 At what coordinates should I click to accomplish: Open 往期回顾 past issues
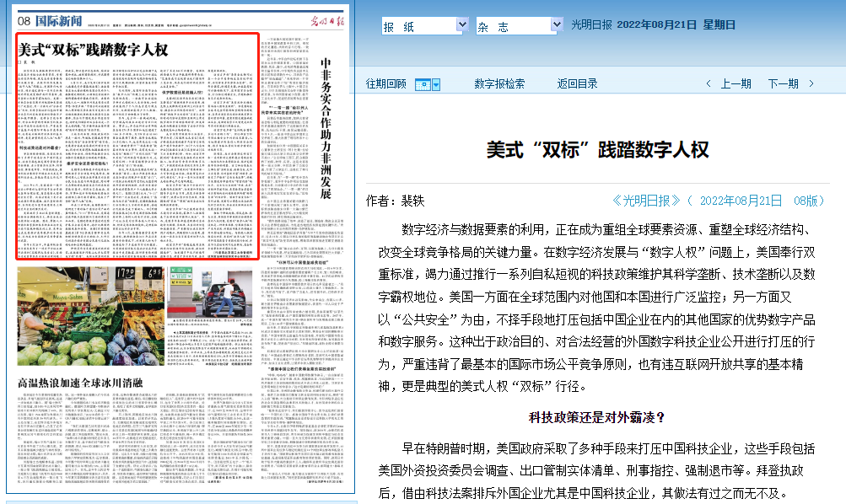pyautogui.click(x=385, y=83)
